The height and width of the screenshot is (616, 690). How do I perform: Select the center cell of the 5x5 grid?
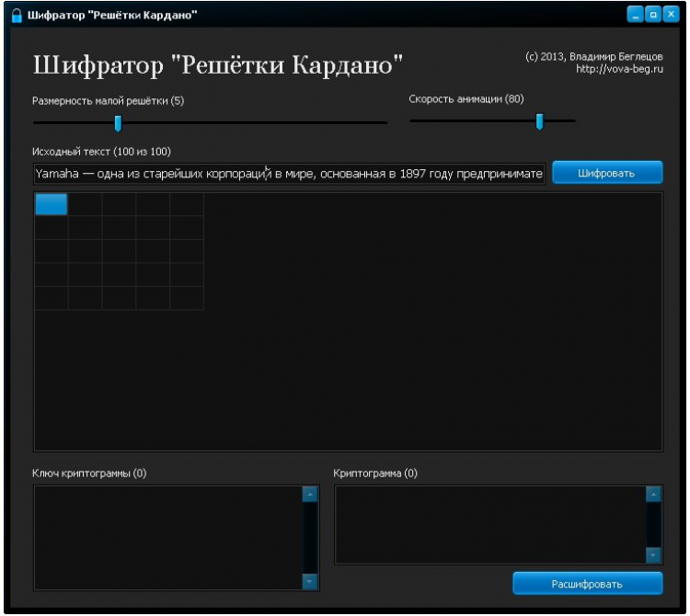tap(119, 251)
